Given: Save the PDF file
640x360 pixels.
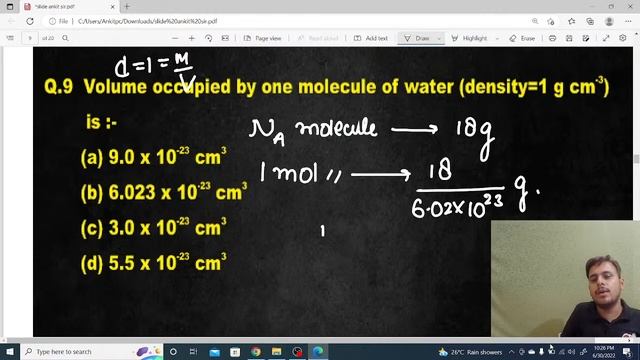Looking at the screenshot, I should (x=569, y=38).
